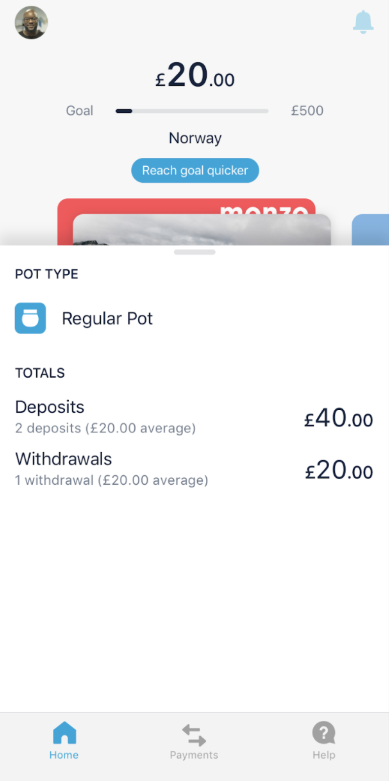This screenshot has height=781, width=389.
Task: Tap the Home house icon
Action: tap(64, 733)
